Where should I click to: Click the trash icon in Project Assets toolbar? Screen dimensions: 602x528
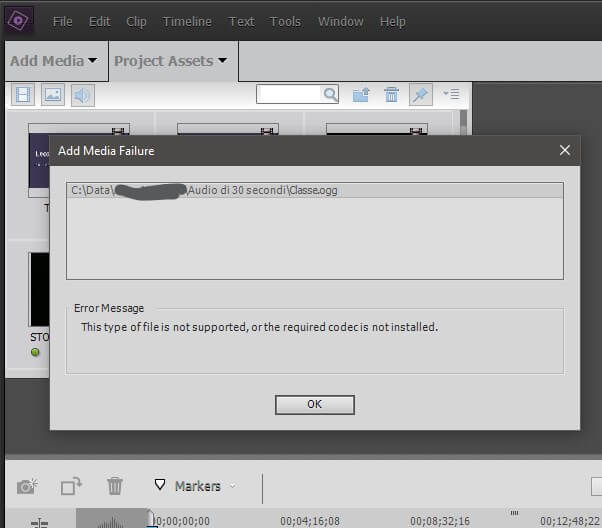click(391, 95)
